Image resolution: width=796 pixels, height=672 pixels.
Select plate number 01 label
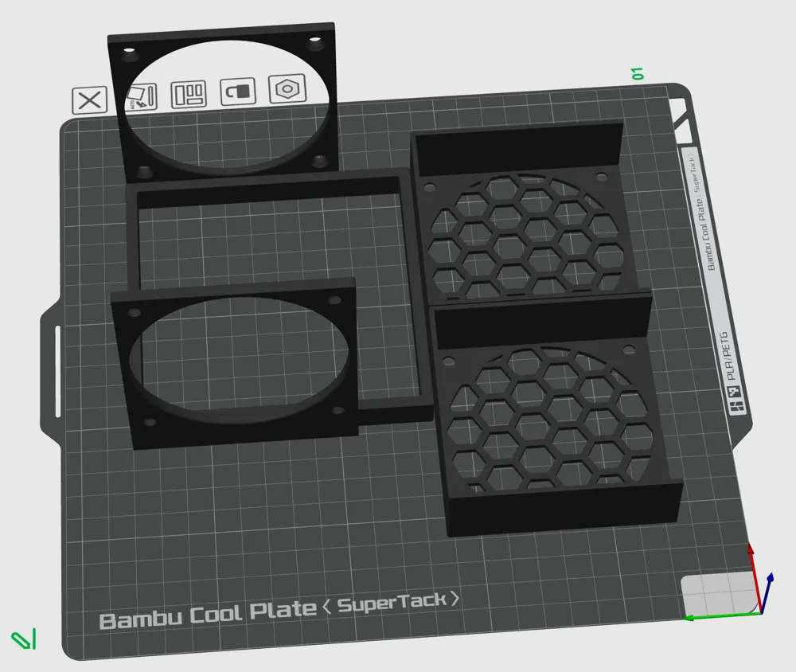point(638,74)
